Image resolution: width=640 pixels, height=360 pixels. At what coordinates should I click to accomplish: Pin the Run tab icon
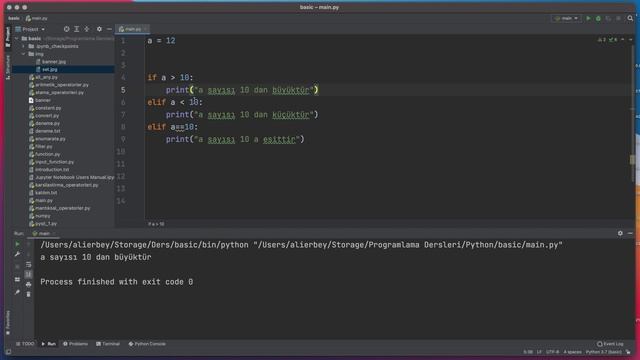(17, 292)
